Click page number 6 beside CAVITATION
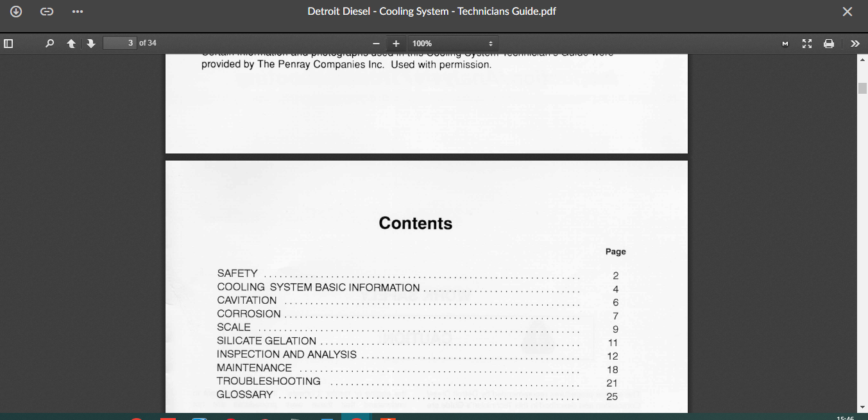This screenshot has width=868, height=420. (616, 302)
